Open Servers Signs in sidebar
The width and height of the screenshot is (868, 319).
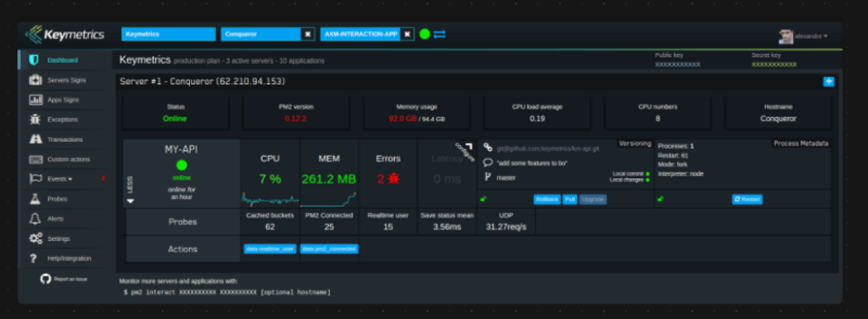[65, 80]
